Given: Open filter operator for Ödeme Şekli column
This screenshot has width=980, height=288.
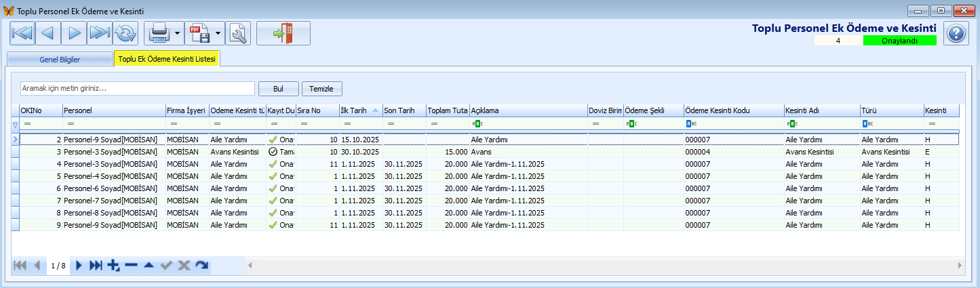Looking at the screenshot, I should pyautogui.click(x=631, y=124).
